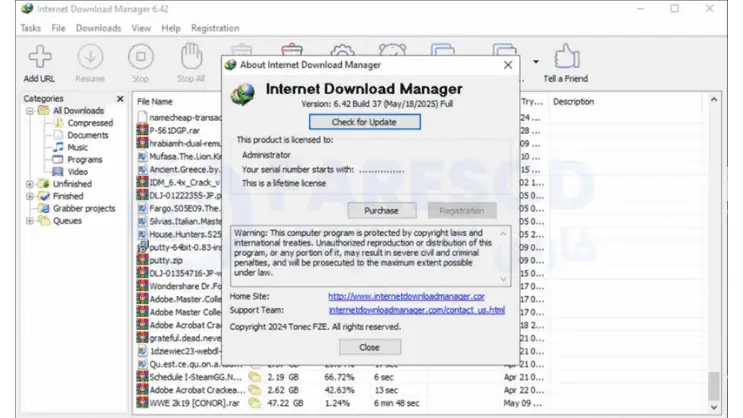
Task: Select the Compressed category
Action: coord(90,123)
